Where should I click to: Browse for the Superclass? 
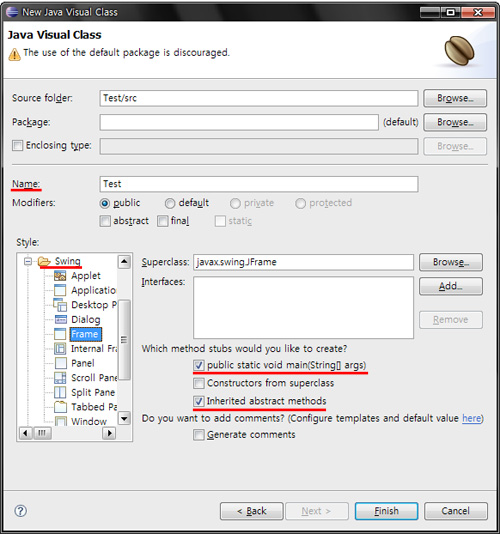point(451,262)
